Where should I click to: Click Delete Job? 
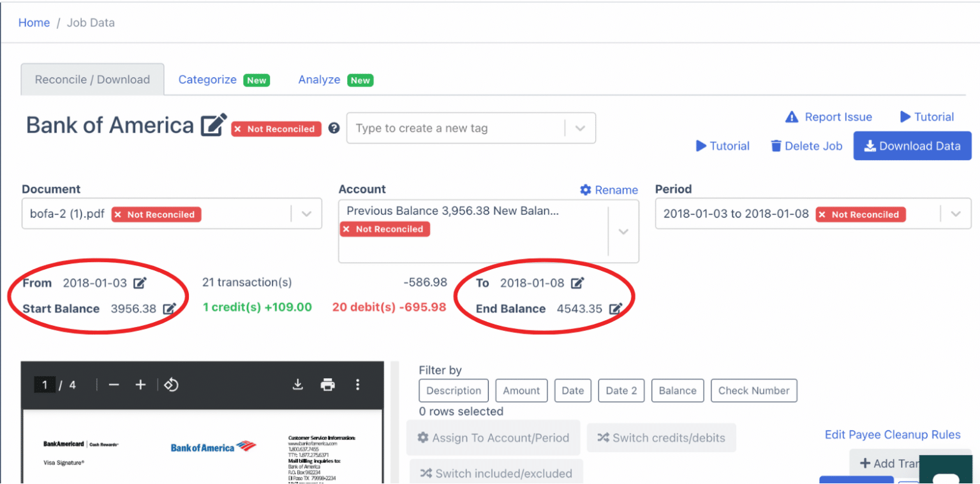coord(806,146)
